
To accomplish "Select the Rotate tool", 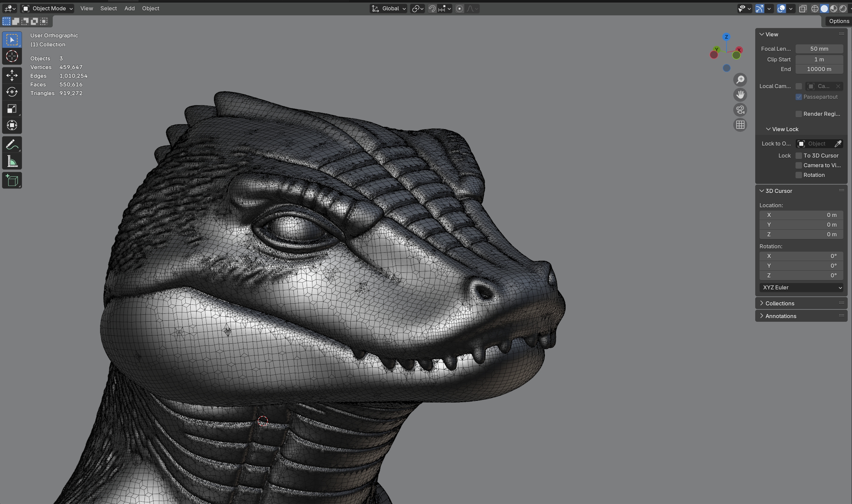I will point(12,92).
